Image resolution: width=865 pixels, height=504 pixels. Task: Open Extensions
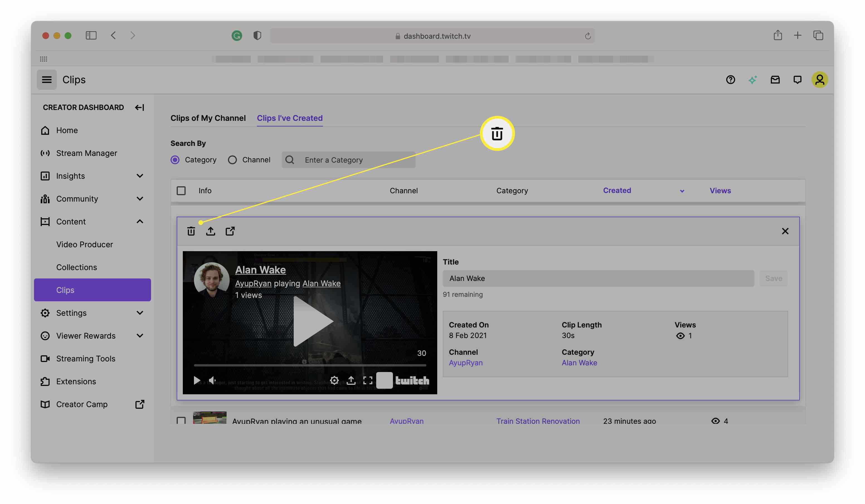point(76,381)
